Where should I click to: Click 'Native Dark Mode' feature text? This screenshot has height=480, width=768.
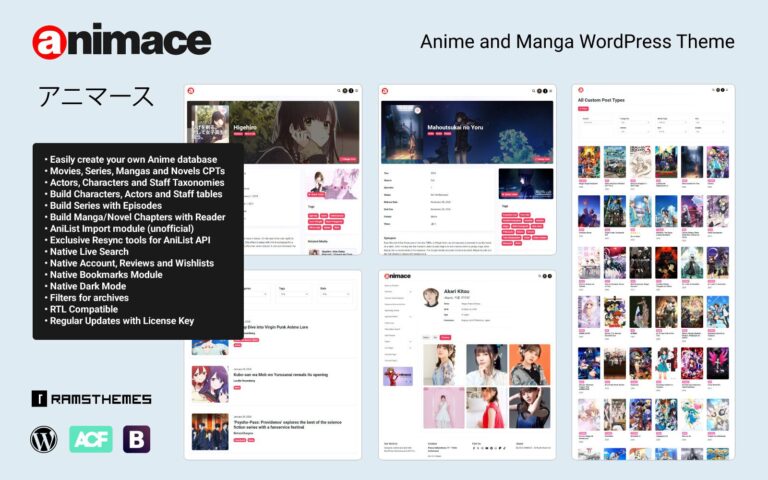(x=88, y=286)
